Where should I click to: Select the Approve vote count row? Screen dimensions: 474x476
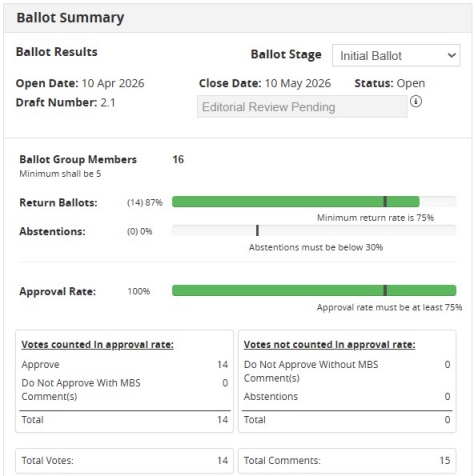(125, 364)
